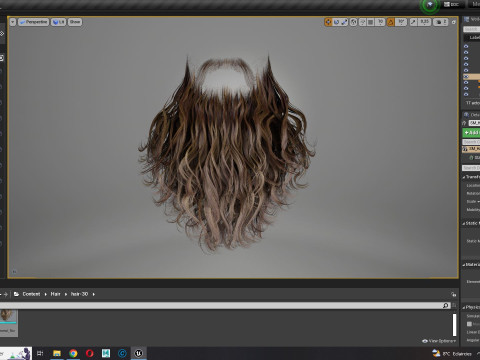Open scale snap value 0.25 dropdown
Viewport: 480px width, 360px height.
[424, 22]
